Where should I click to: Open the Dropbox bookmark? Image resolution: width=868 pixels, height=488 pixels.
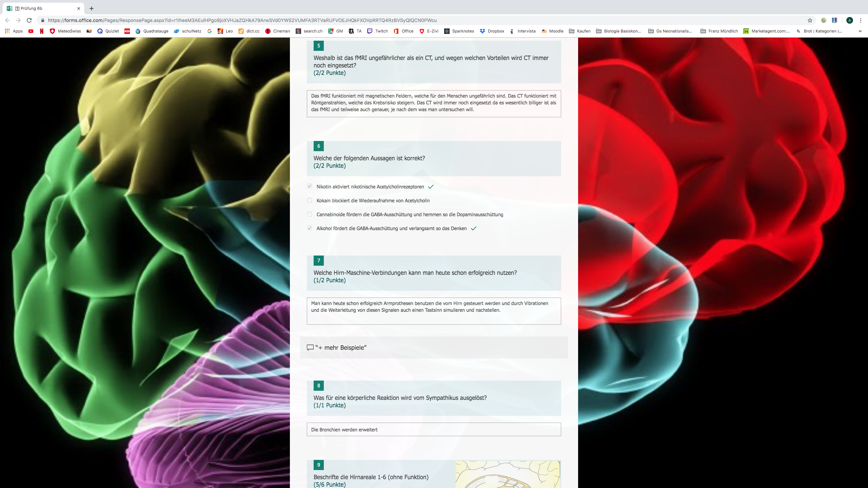click(492, 31)
